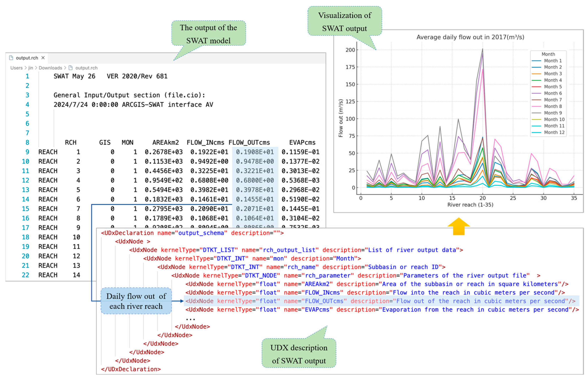Viewport: 588px width, 380px height.
Task: Click the blue arrowhead pointing to FLOW_OUTcms node
Action: (182, 301)
